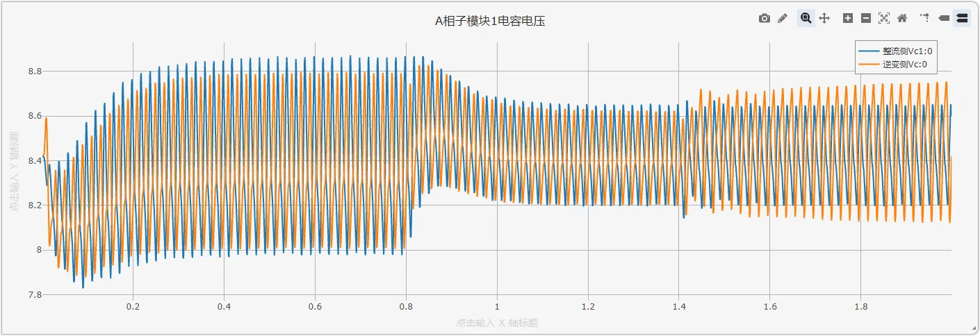
Task: Click blue line sample in legend
Action: pos(869,51)
